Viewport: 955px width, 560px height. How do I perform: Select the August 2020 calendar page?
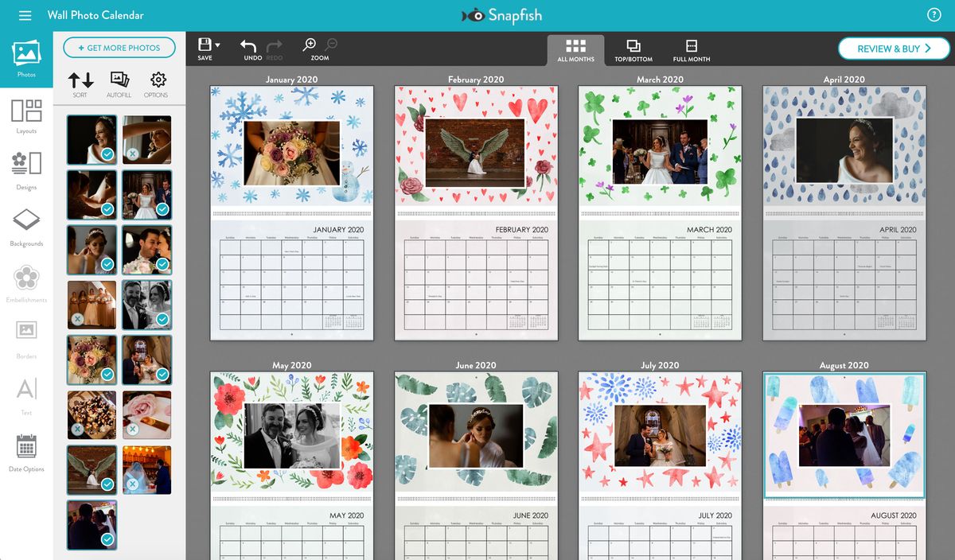(x=844, y=436)
